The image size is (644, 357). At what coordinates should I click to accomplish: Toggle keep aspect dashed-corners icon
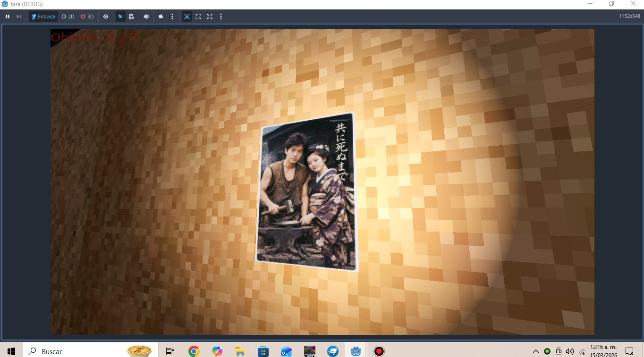pos(198,17)
